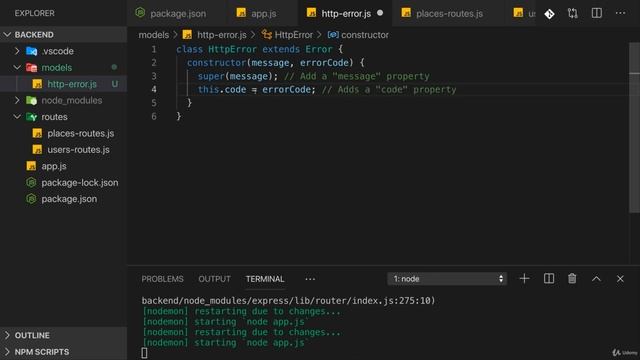Collapse the models folder chevron
The height and width of the screenshot is (360, 640).
click(17, 67)
